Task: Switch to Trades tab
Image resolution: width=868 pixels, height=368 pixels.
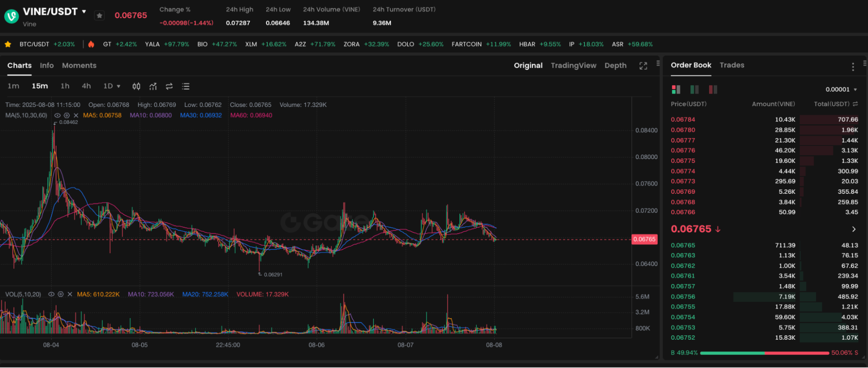Action: pyautogui.click(x=732, y=65)
